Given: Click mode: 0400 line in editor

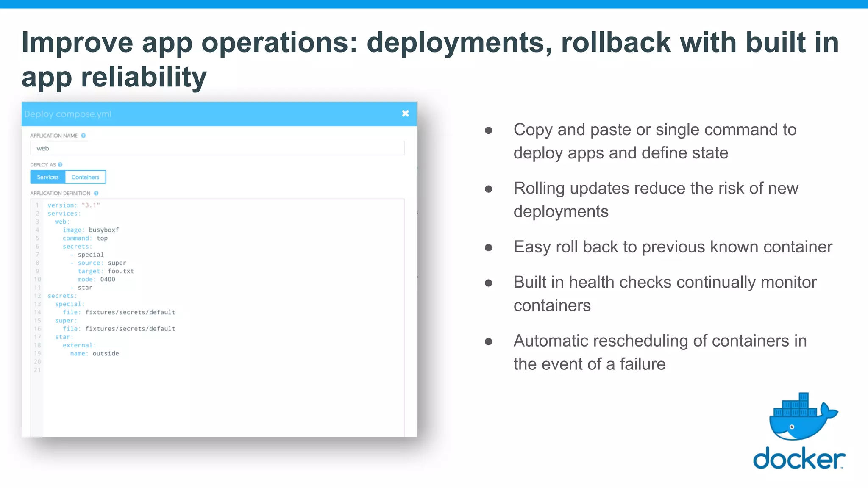Looking at the screenshot, I should [96, 279].
